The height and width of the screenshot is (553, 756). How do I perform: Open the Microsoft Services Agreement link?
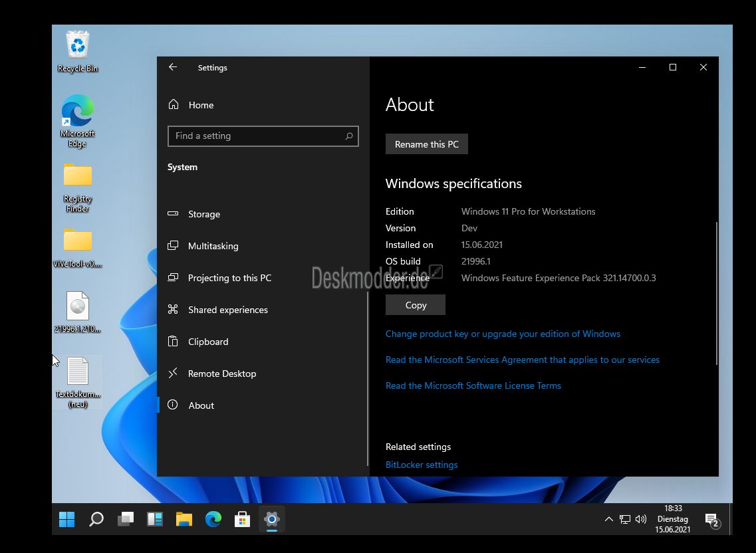click(x=523, y=360)
